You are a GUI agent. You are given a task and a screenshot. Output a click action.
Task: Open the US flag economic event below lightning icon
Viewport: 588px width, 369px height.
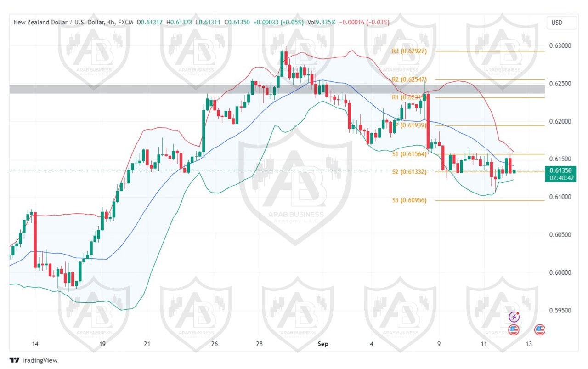click(x=514, y=329)
